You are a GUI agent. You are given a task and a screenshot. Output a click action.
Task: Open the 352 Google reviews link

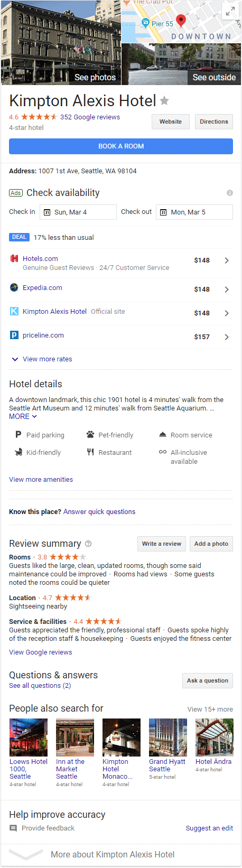tap(90, 117)
